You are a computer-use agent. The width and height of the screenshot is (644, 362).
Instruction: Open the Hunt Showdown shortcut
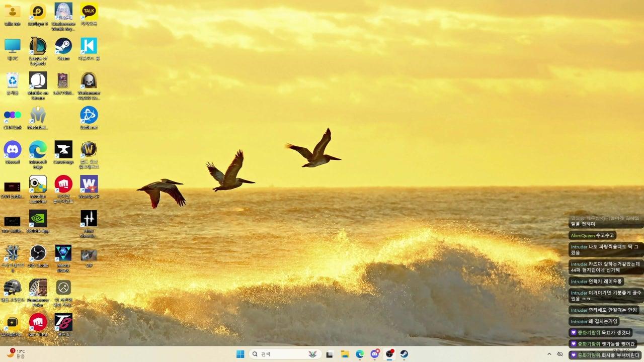click(x=89, y=219)
